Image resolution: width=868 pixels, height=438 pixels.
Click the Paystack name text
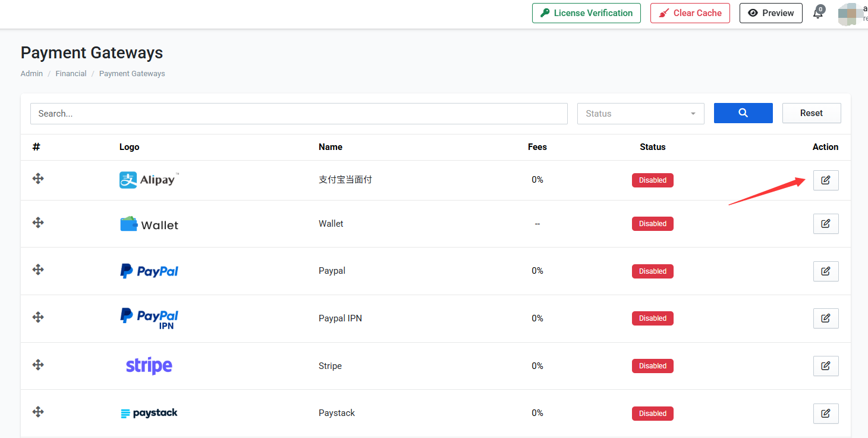[336, 413]
